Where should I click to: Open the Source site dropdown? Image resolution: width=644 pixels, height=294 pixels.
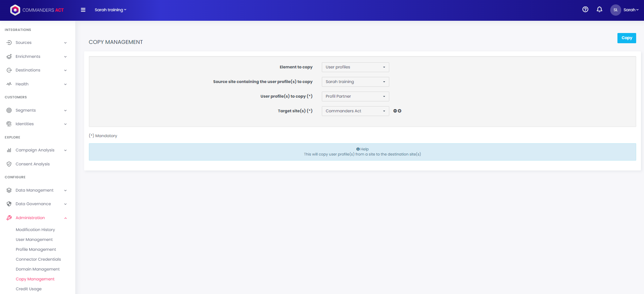(355, 82)
